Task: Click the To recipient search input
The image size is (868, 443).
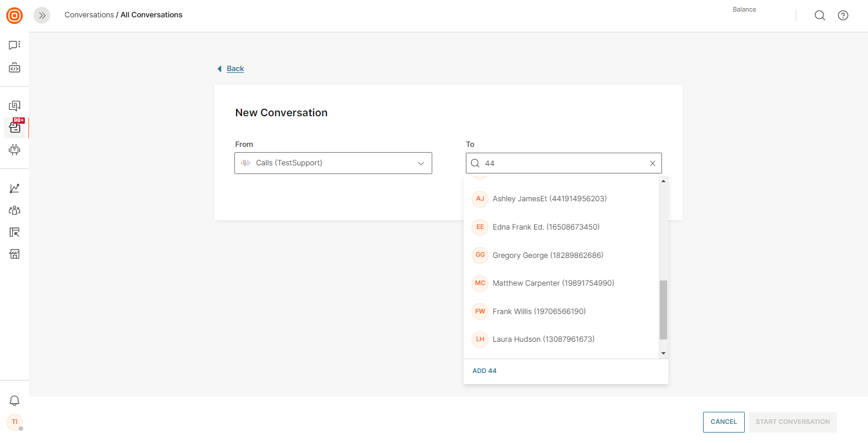Action: (x=561, y=164)
